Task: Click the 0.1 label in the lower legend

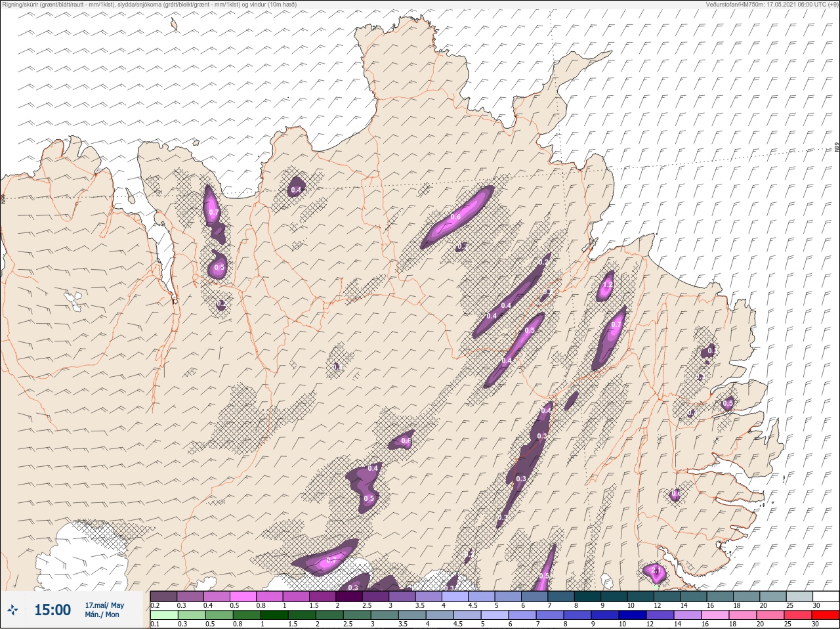Action: [155, 624]
